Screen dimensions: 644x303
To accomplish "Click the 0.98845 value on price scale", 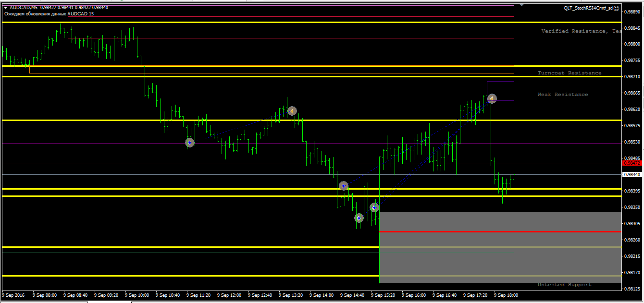I will point(632,28).
